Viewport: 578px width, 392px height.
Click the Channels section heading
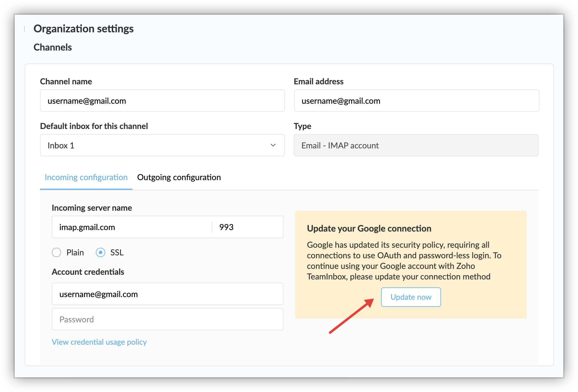53,47
